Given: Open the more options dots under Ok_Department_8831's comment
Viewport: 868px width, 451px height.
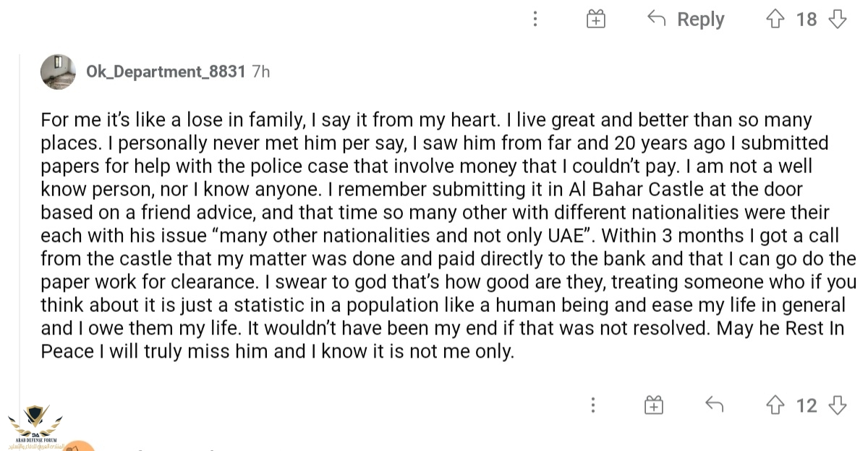Looking at the screenshot, I should pyautogui.click(x=593, y=405).
